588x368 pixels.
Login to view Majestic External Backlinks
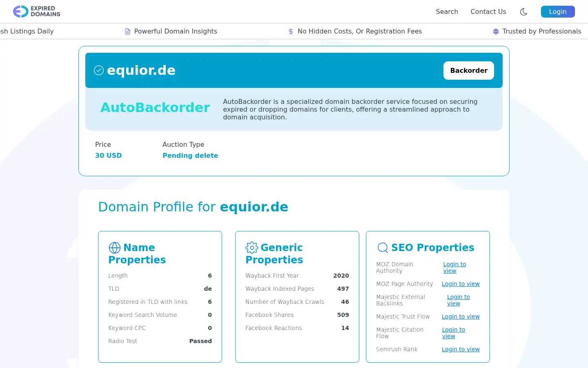[458, 300]
